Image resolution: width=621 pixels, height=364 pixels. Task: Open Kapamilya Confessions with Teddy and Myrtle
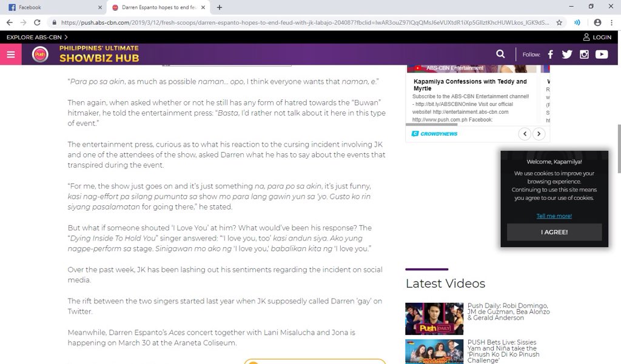click(470, 85)
